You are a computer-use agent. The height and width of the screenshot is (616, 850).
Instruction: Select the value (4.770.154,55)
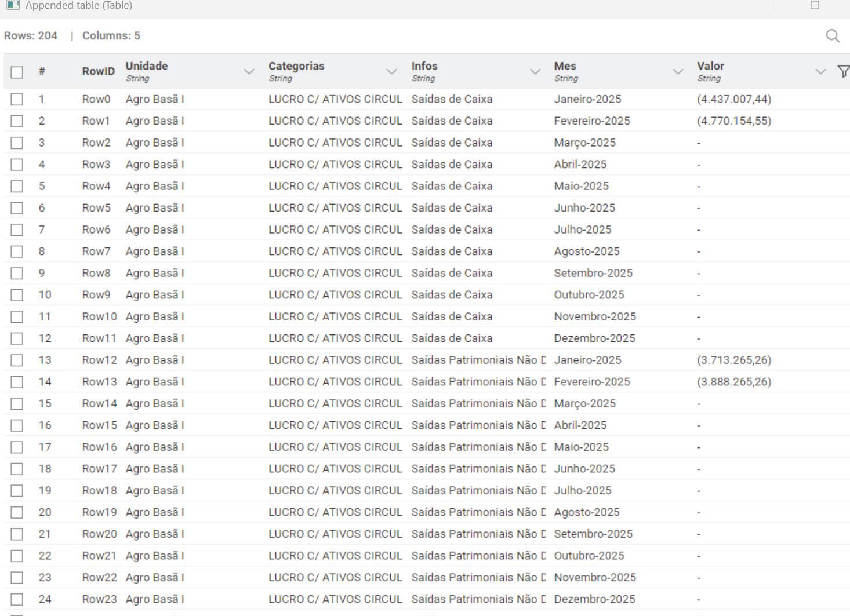[x=734, y=121]
